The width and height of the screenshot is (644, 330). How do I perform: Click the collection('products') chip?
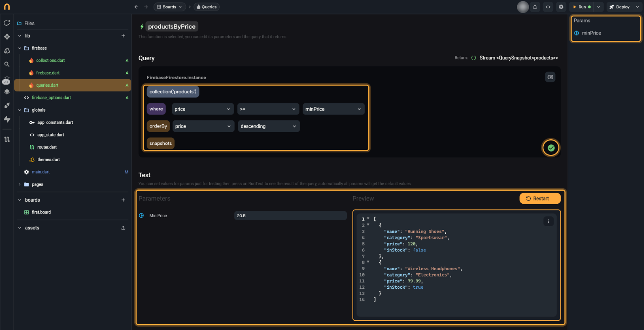pyautogui.click(x=173, y=92)
